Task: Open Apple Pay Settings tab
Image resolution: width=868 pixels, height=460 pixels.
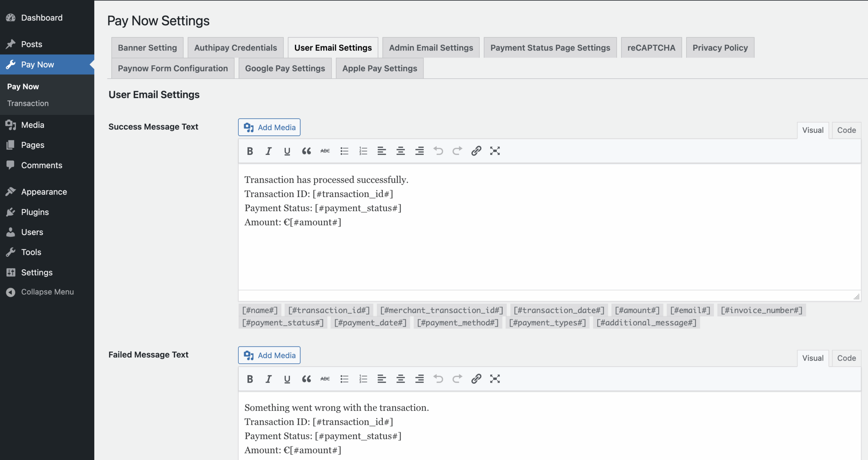Action: pyautogui.click(x=379, y=68)
